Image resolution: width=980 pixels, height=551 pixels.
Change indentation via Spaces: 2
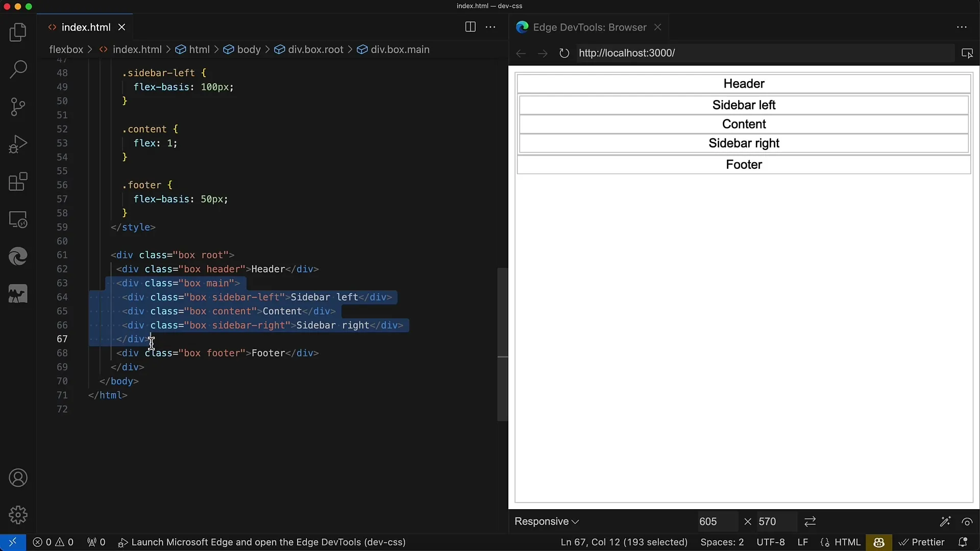[722, 542]
